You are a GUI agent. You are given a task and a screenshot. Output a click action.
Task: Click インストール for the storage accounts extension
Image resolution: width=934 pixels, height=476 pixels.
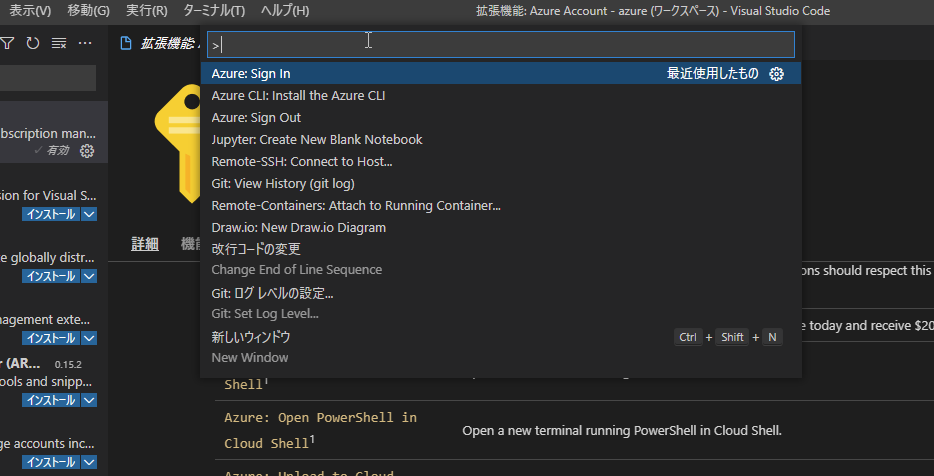(x=51, y=462)
